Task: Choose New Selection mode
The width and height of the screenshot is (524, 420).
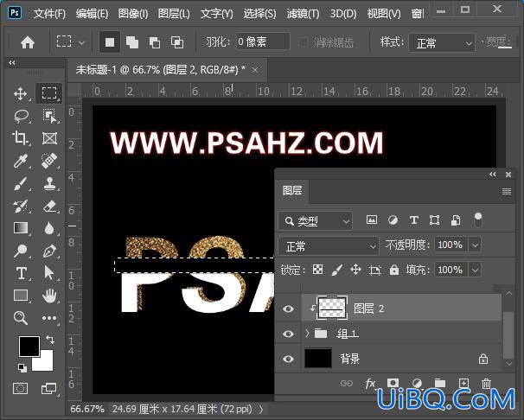Action: [x=110, y=42]
